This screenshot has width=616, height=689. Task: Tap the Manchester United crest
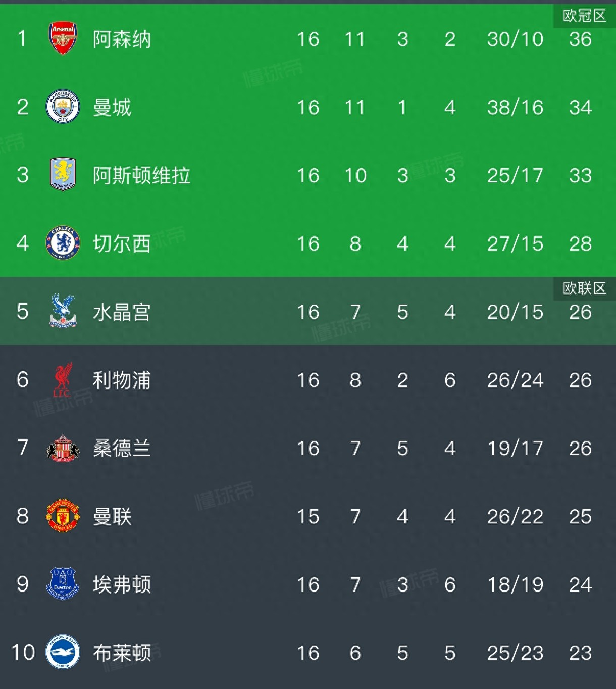point(63,516)
